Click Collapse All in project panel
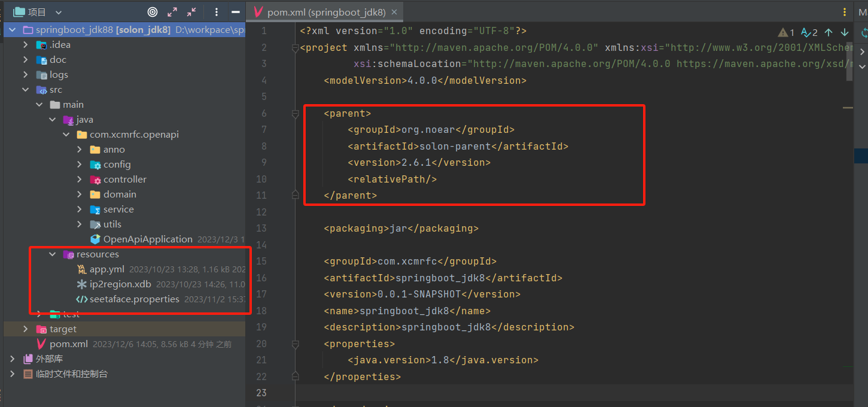 pyautogui.click(x=191, y=12)
